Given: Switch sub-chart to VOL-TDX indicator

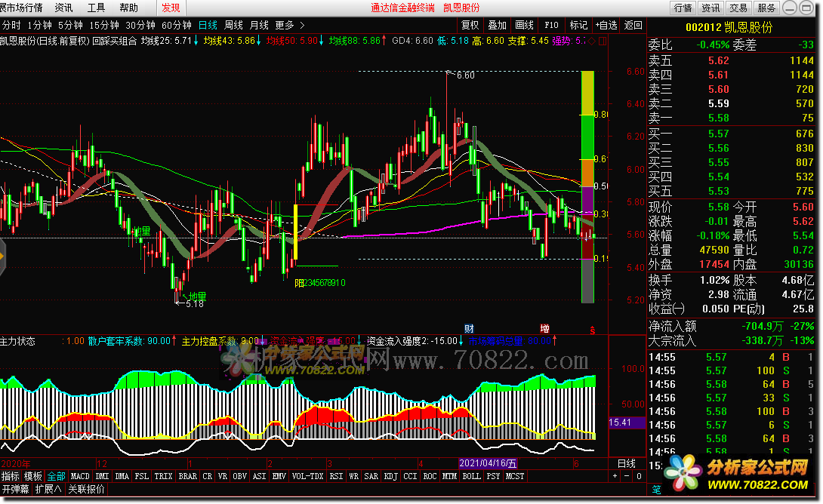Looking at the screenshot, I should (307, 476).
